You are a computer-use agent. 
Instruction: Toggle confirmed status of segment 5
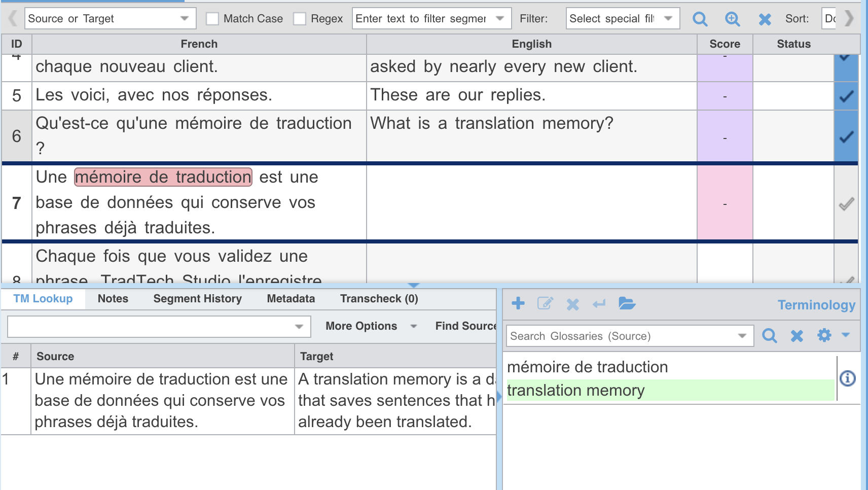coord(846,96)
